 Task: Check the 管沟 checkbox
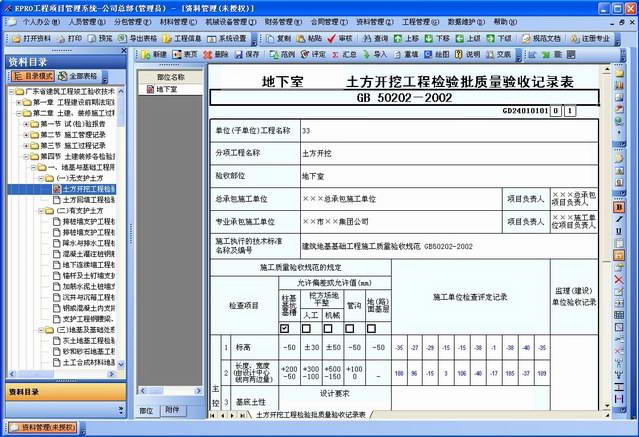(350, 328)
